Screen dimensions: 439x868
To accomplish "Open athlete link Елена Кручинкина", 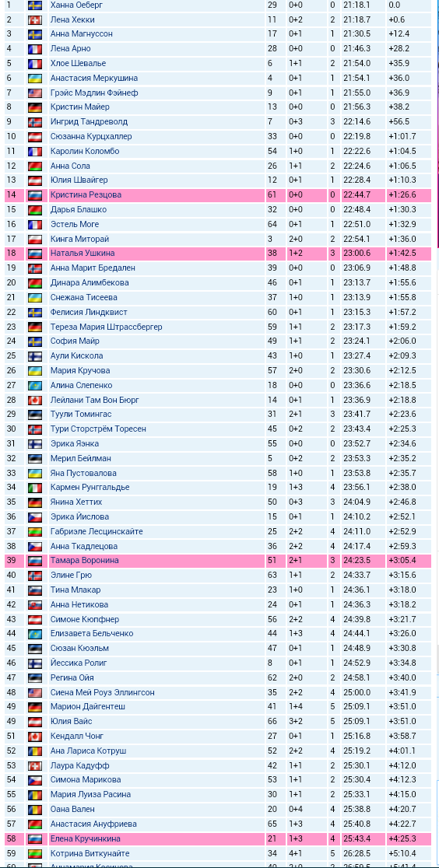I will [x=86, y=838].
